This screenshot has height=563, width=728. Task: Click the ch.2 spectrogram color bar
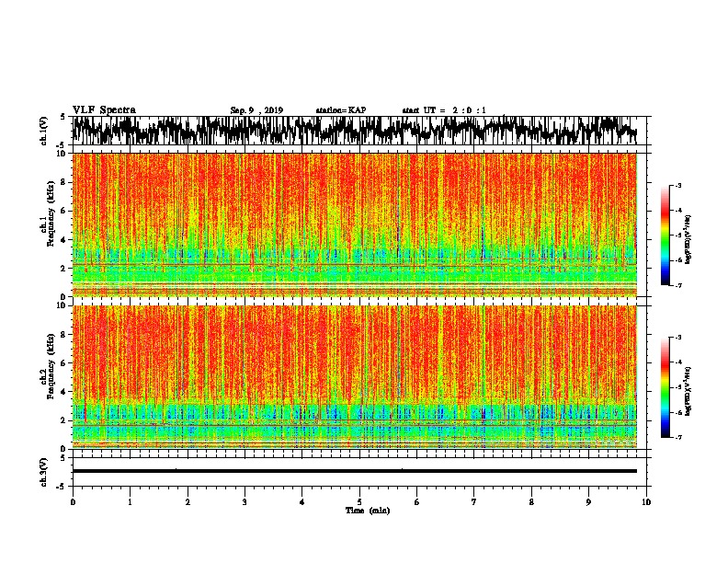click(665, 387)
